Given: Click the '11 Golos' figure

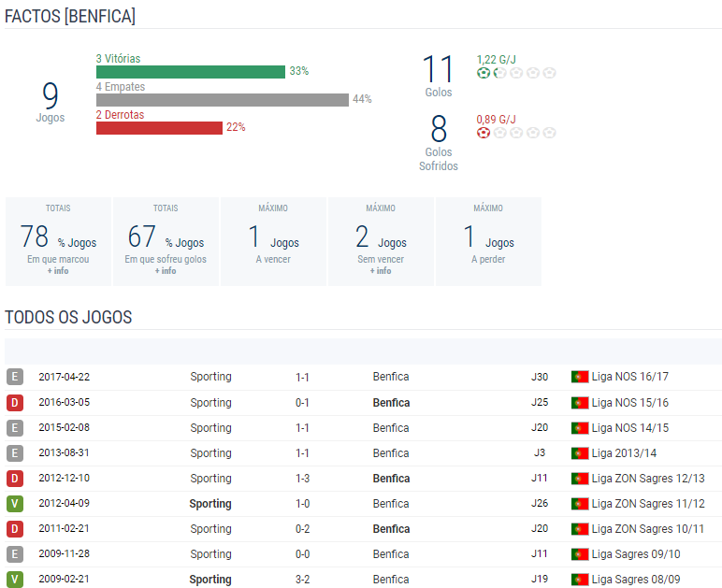Looking at the screenshot, I should coord(439,76).
